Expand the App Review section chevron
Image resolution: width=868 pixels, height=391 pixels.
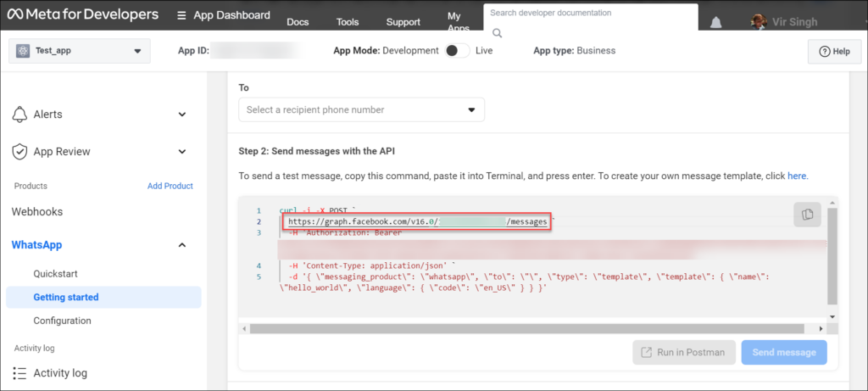click(x=182, y=151)
